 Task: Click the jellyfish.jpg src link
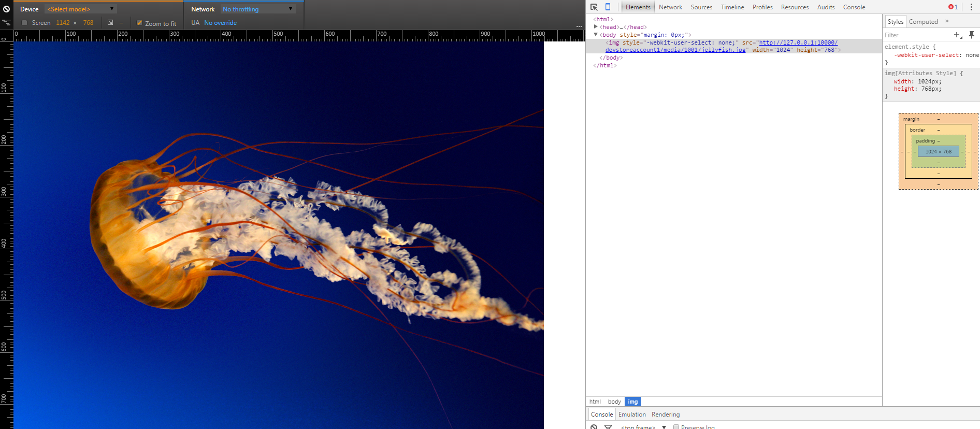(721, 46)
